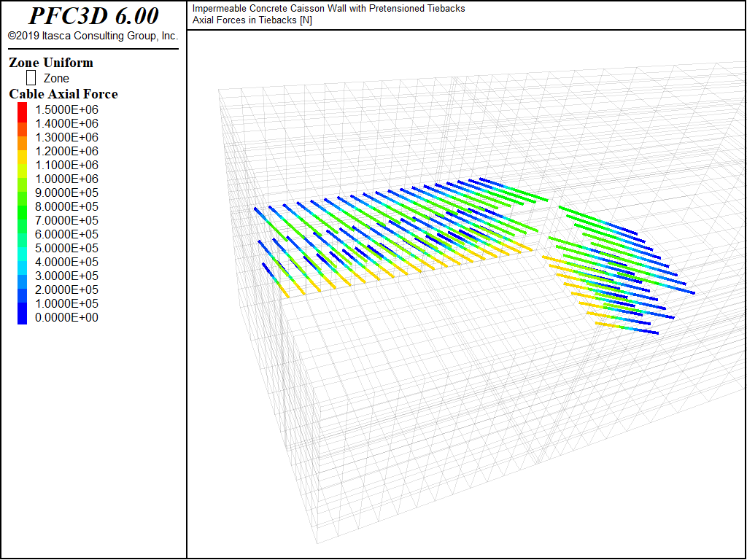Click the 6.0000E+05 legend value

(66, 234)
